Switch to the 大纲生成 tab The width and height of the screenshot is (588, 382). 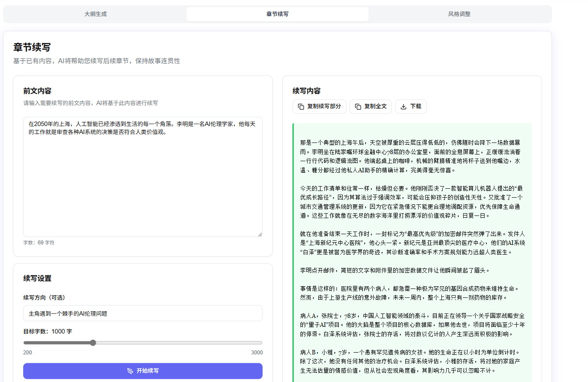click(x=95, y=14)
